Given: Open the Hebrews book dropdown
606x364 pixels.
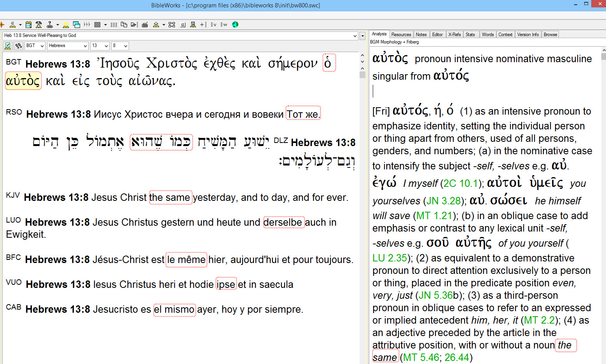Looking at the screenshot, I should (68, 46).
